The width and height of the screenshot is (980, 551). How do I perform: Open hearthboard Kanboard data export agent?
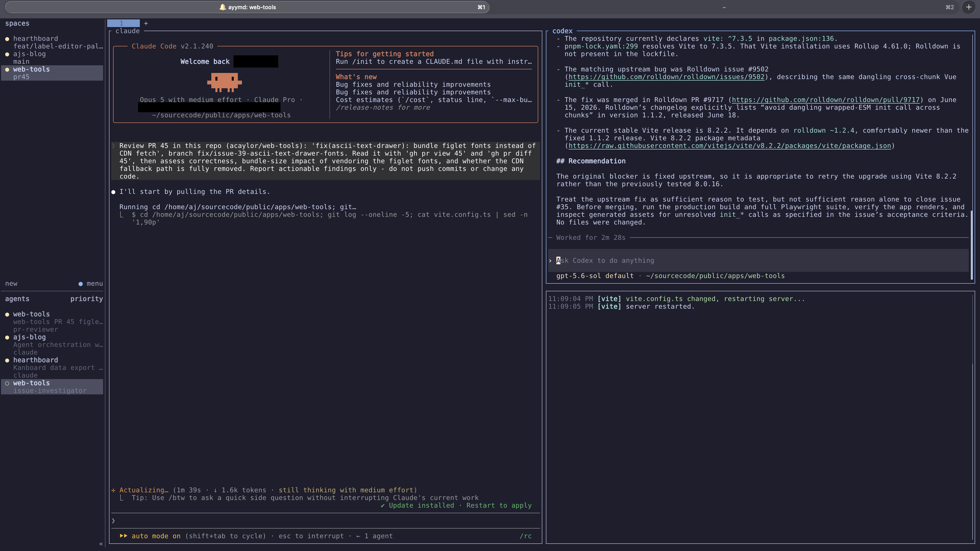[52, 368]
